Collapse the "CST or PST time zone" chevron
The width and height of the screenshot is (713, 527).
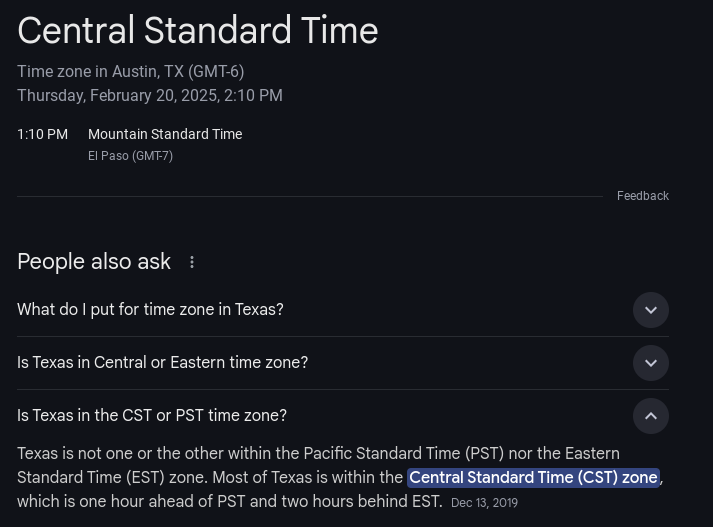point(651,416)
